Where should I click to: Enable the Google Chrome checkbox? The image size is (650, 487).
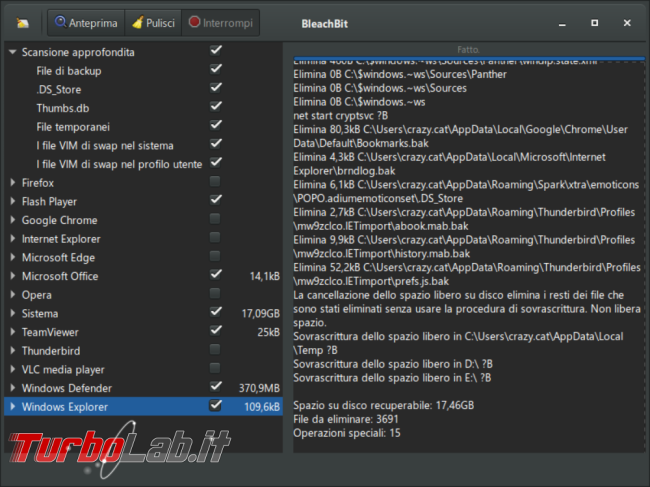(215, 218)
